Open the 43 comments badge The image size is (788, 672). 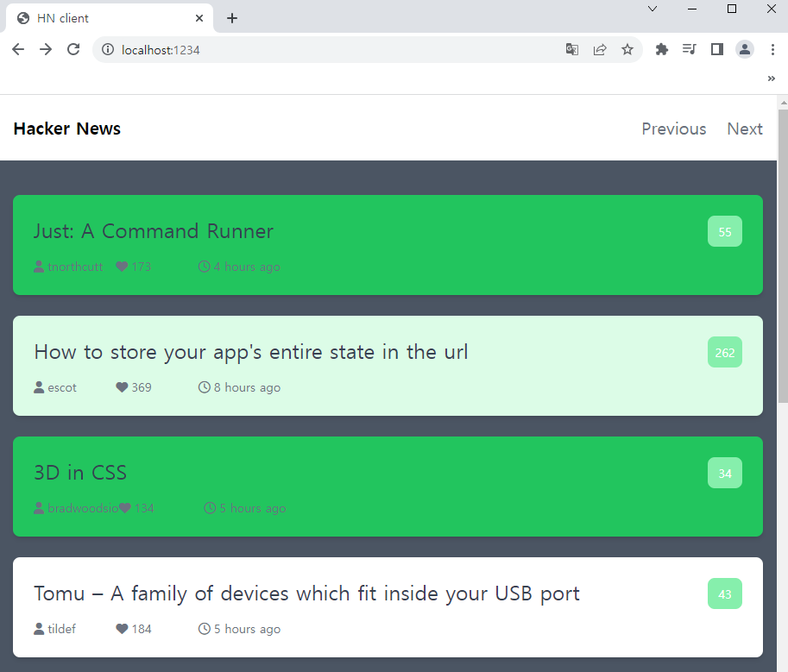(x=725, y=593)
